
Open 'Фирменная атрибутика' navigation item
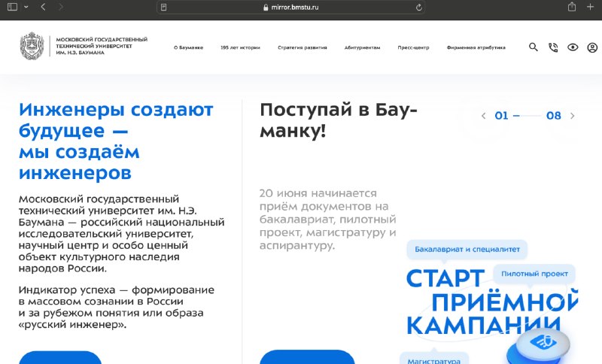pyautogui.click(x=476, y=47)
